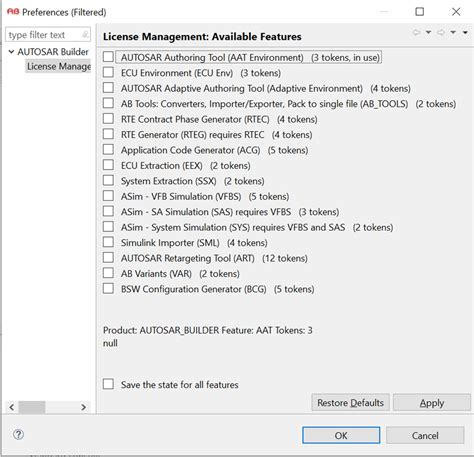Image resolution: width=474 pixels, height=457 pixels.
Task: Collapse the AUTOSAR Builder tree node
Action: (x=11, y=52)
